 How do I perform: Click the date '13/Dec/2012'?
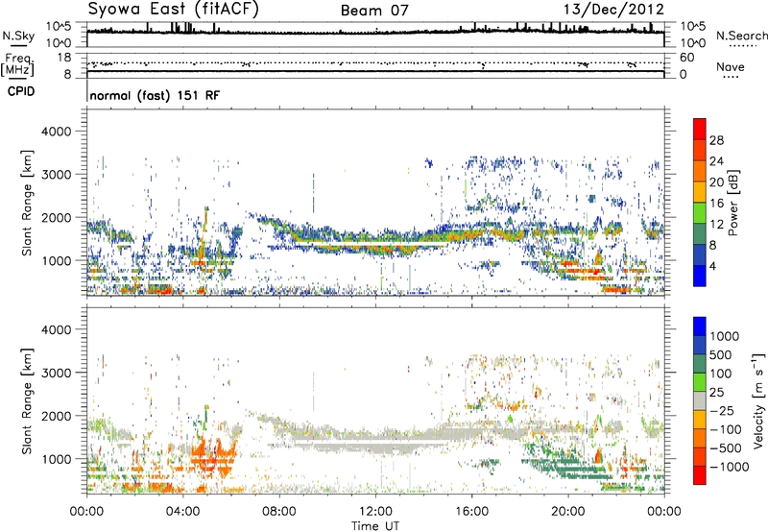[613, 10]
